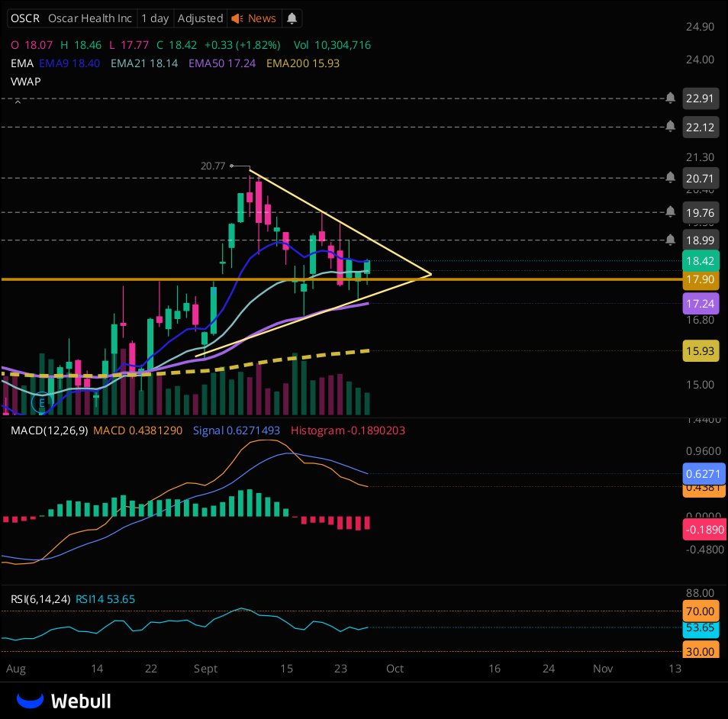This screenshot has height=719, width=728.
Task: Select the 18.99 price alert bell
Action: coord(670,240)
